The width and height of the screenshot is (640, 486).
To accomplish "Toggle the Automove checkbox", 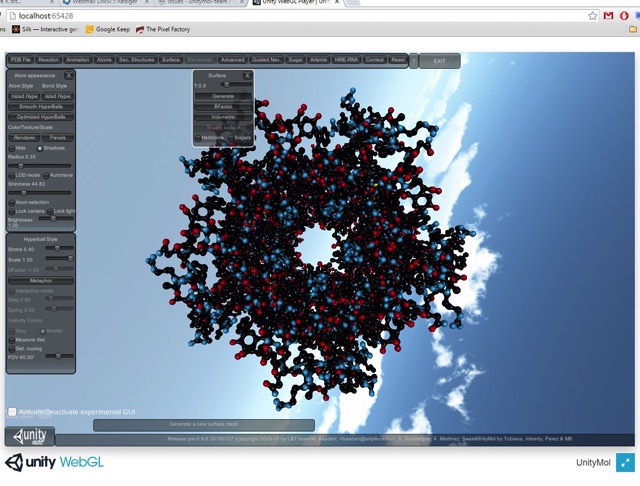I will [x=46, y=175].
